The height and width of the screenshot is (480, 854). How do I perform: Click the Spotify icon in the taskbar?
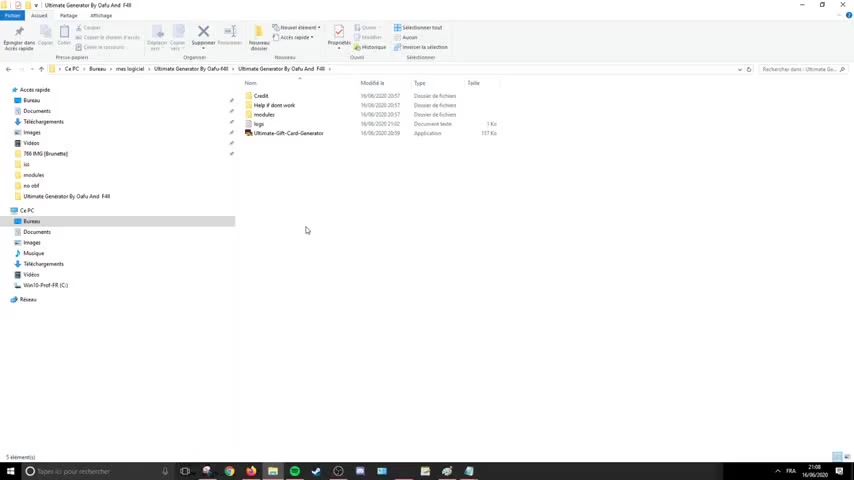click(x=295, y=471)
